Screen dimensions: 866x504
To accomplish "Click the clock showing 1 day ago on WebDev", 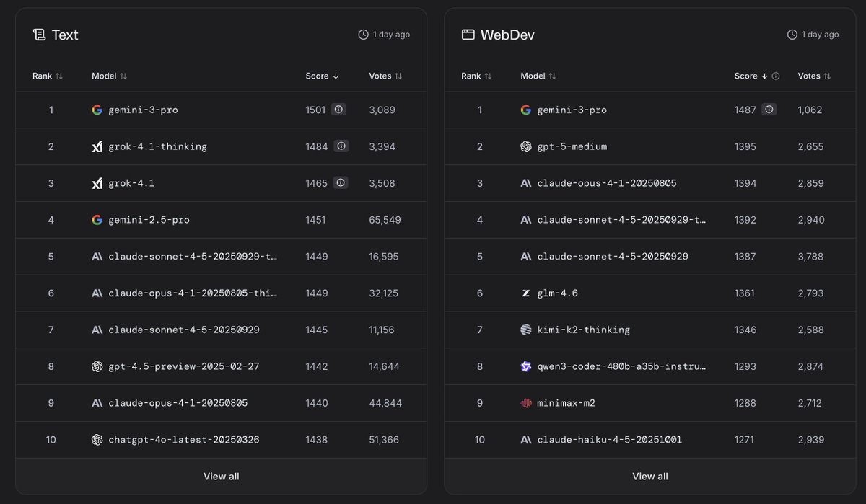I will pyautogui.click(x=792, y=33).
